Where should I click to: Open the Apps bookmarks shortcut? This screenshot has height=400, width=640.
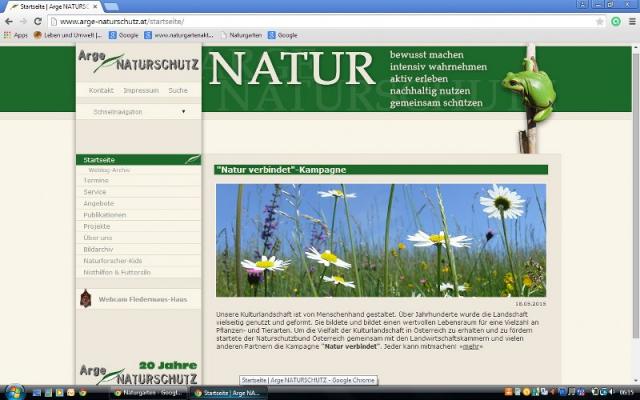pyautogui.click(x=16, y=36)
